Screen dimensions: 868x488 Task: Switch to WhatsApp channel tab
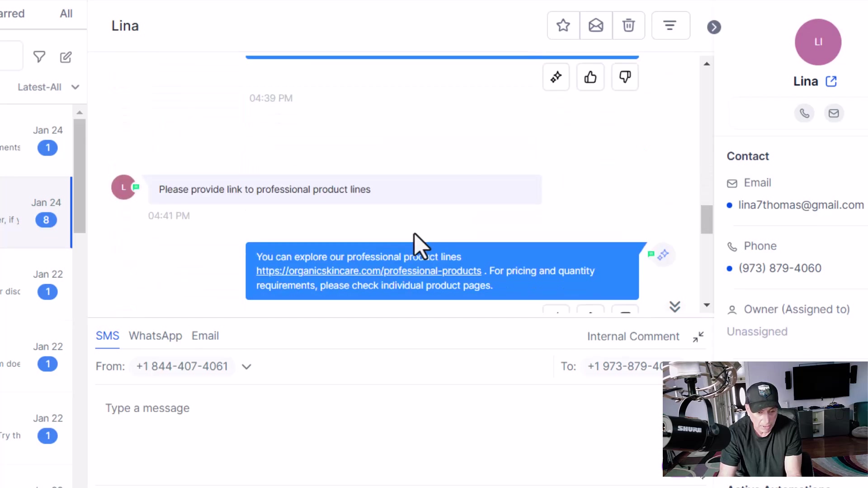coord(155,336)
